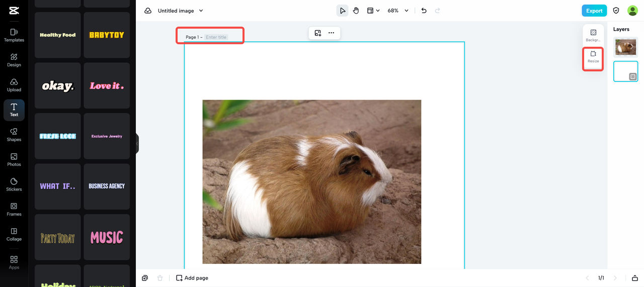Image resolution: width=644 pixels, height=287 pixels.
Task: Toggle the bottom-right layers panel icon
Action: point(635,278)
